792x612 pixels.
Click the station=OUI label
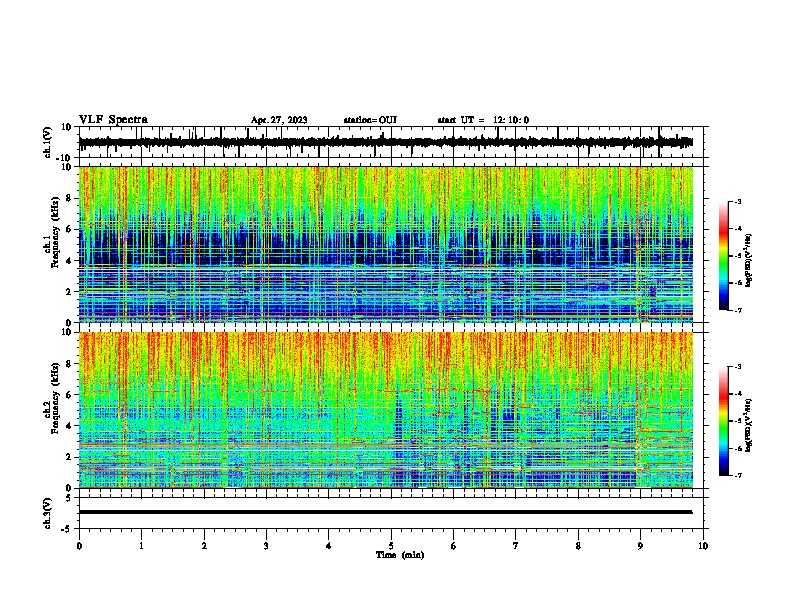tap(370, 120)
